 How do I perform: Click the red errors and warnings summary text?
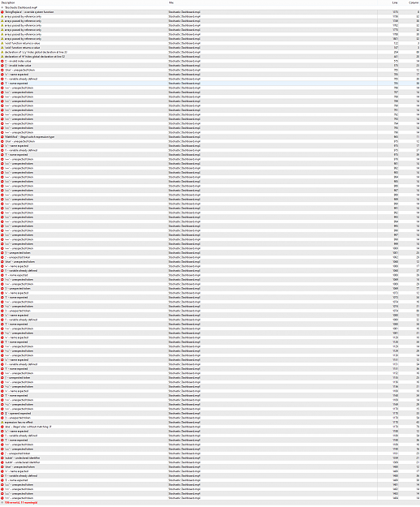21,502
